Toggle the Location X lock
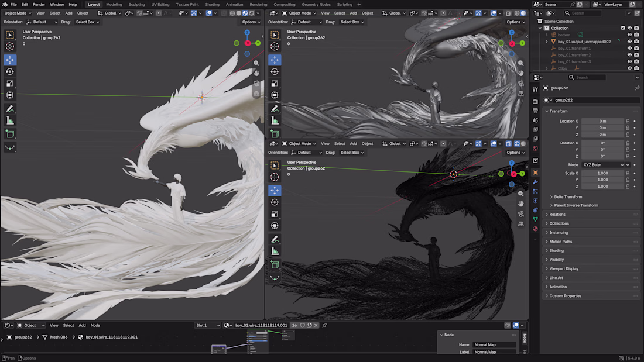The height and width of the screenshot is (362, 644). (628, 122)
